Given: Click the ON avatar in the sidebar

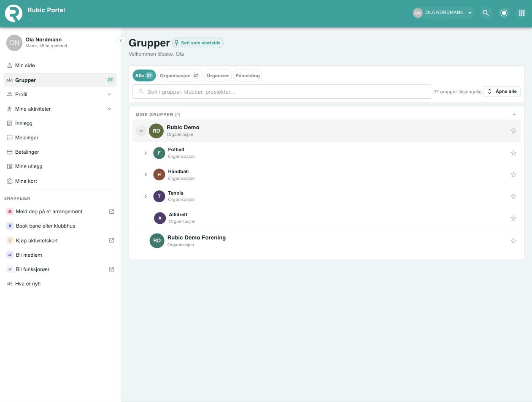Looking at the screenshot, I should 14,43.
